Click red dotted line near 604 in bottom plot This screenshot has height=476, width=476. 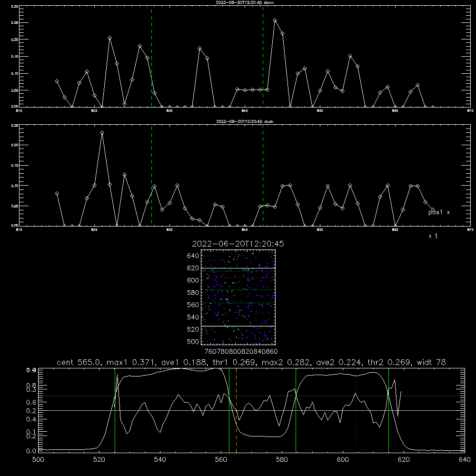click(355, 410)
